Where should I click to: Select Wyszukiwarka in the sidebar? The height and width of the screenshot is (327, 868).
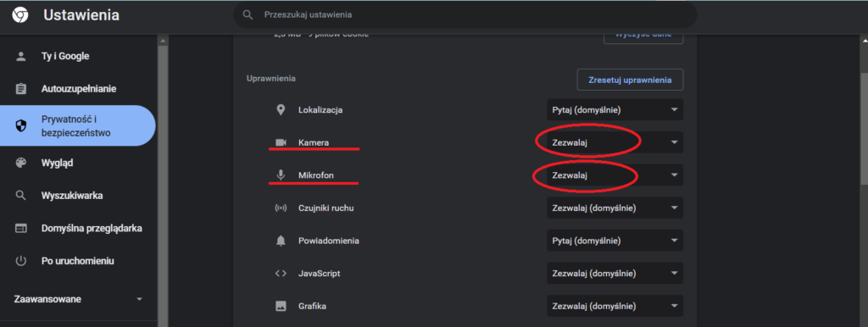[78, 196]
